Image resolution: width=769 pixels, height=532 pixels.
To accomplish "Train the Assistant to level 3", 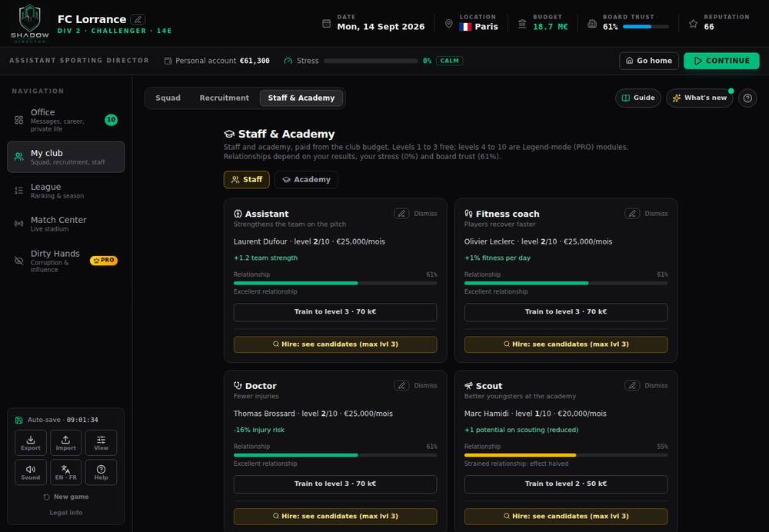I will click(x=335, y=312).
